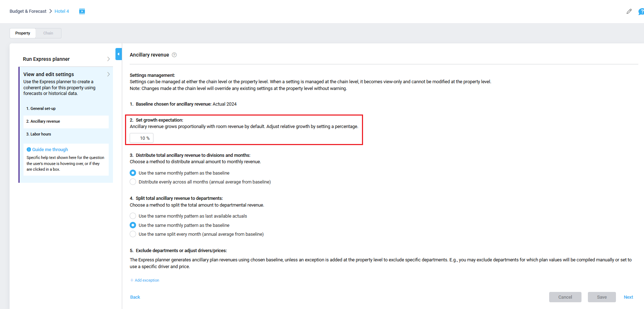The height and width of the screenshot is (309, 644).
Task: Click Run Express planner heading
Action: coord(46,59)
